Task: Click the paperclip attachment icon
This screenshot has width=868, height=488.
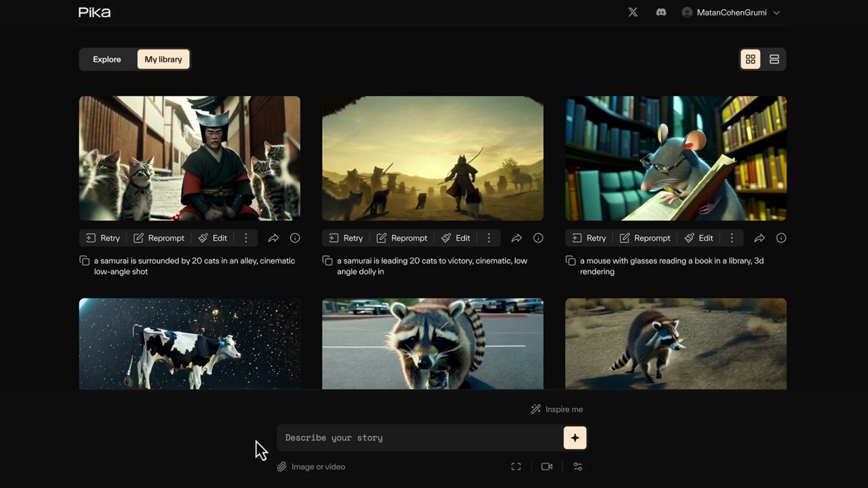Action: point(281,466)
